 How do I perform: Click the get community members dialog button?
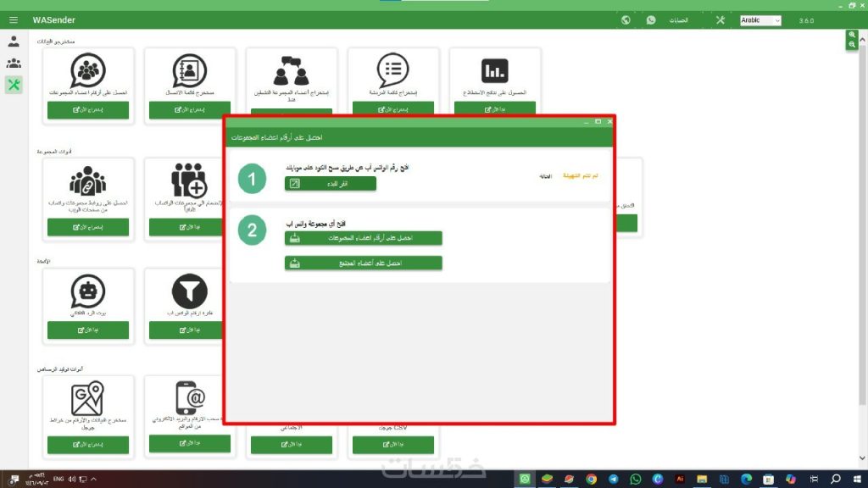363,263
